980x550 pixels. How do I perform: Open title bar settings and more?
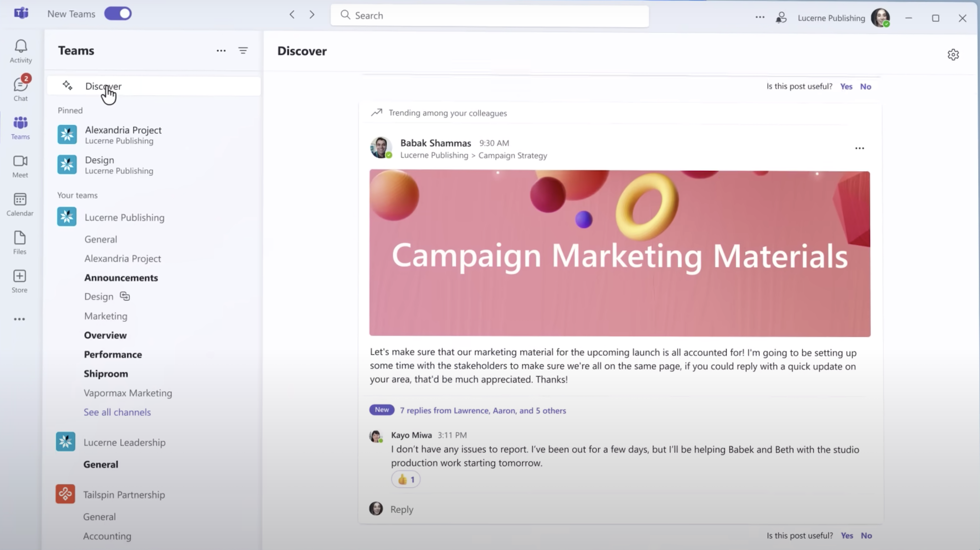point(760,17)
